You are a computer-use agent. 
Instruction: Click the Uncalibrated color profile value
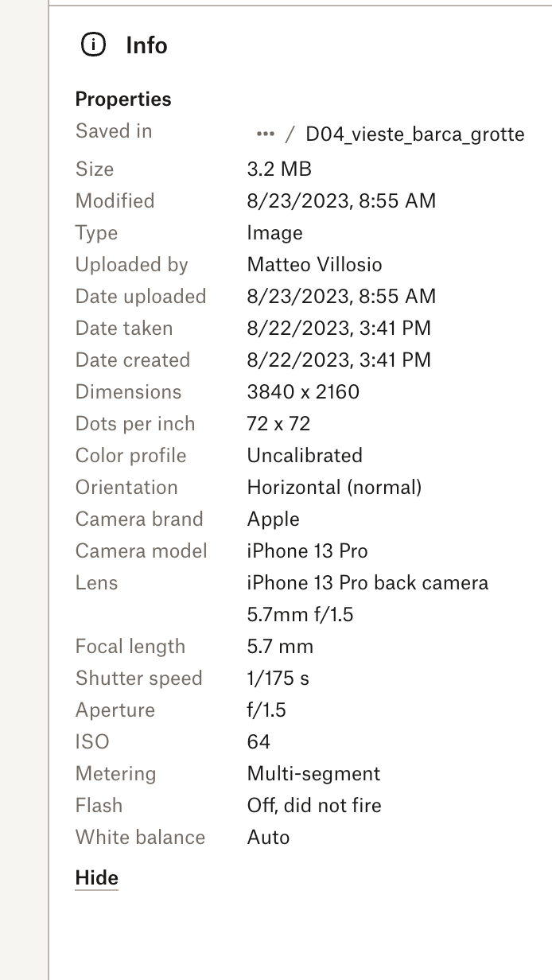(x=305, y=455)
